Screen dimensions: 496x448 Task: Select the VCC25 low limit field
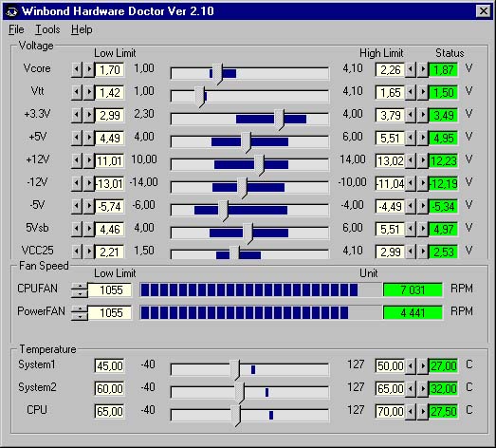[109, 252]
